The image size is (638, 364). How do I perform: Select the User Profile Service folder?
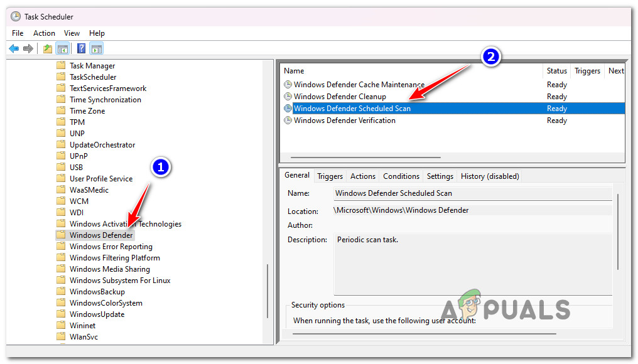tap(101, 178)
